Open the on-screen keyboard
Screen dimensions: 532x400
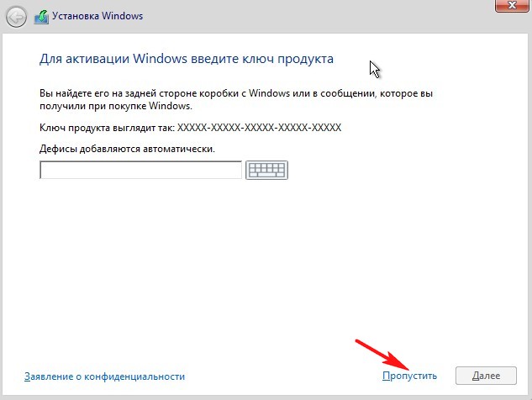point(266,170)
